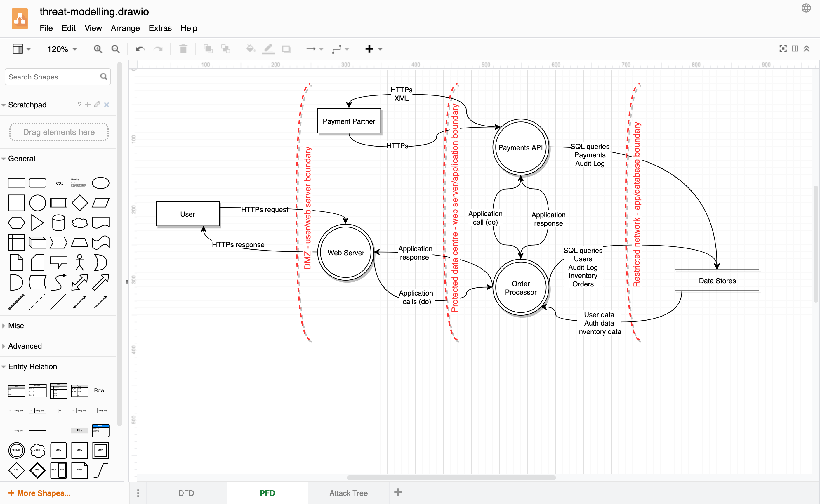Select the Zoom Out tool

coord(115,49)
